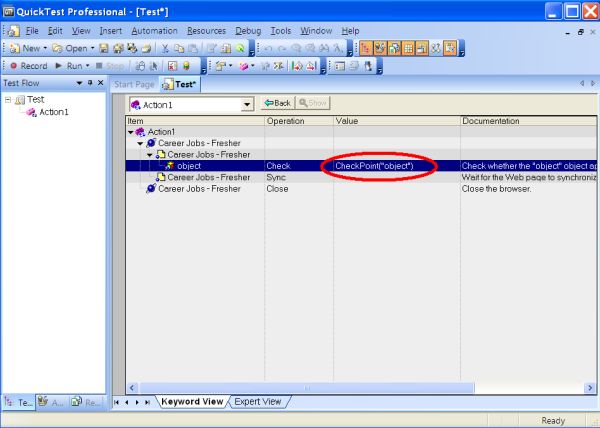Image resolution: width=600 pixels, height=428 pixels.
Task: Click the pink Insert Call to Action icon
Action: 244,66
